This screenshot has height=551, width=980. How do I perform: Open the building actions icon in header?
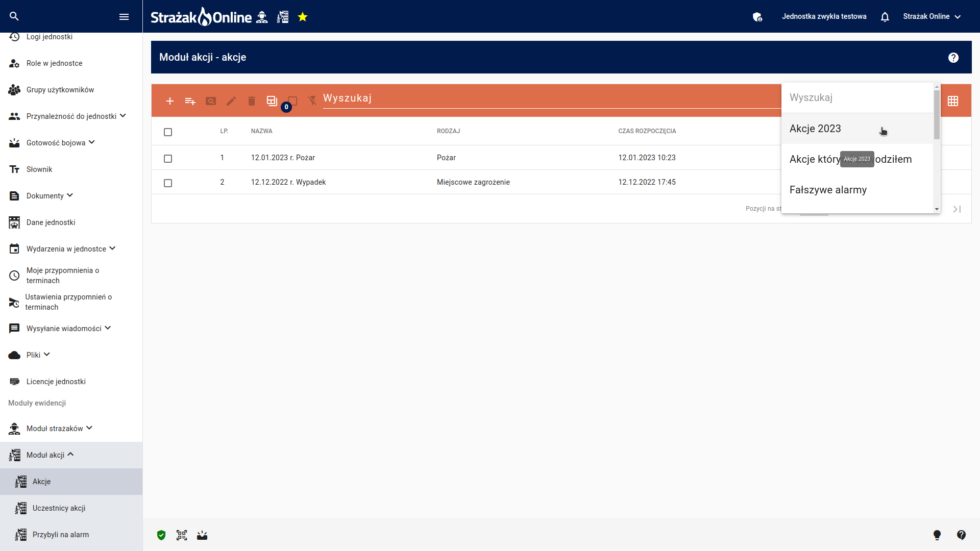(283, 17)
